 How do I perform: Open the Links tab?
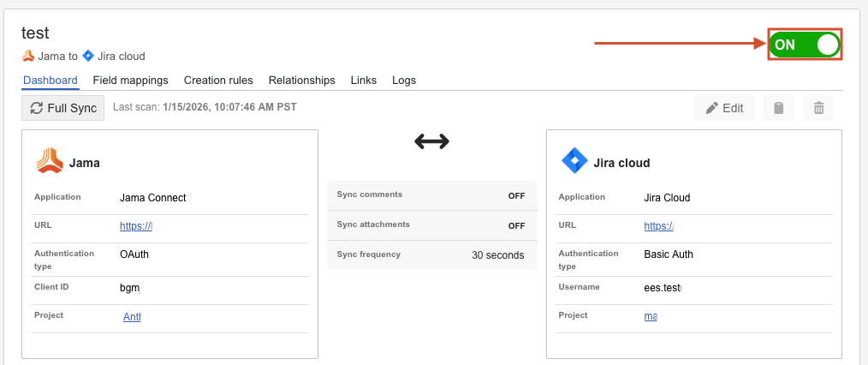364,81
